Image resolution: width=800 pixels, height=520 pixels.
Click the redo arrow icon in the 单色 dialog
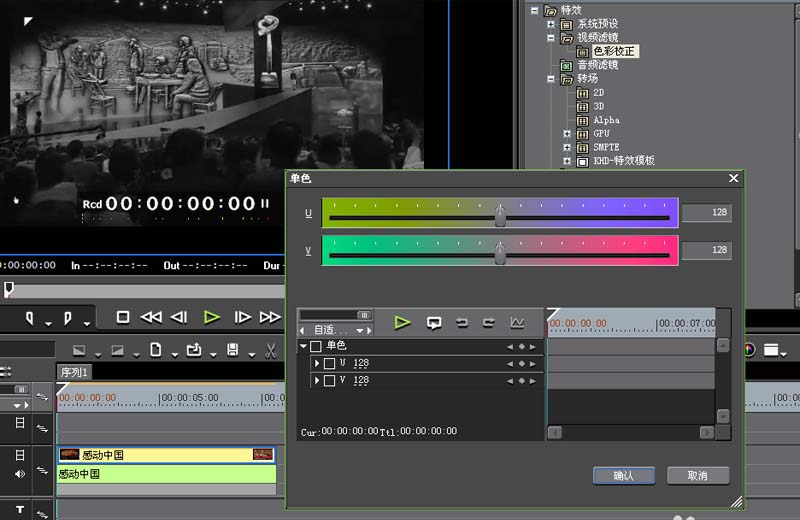489,322
